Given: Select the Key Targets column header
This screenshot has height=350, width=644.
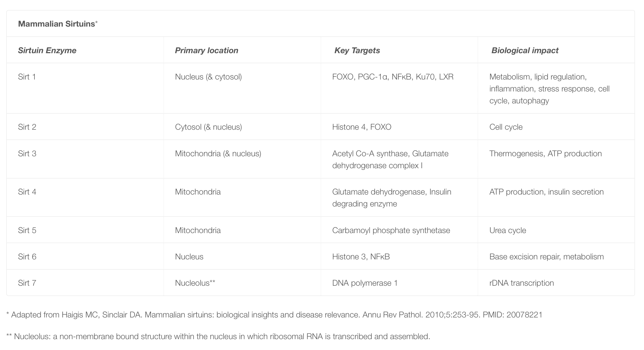Looking at the screenshot, I should (x=357, y=50).
